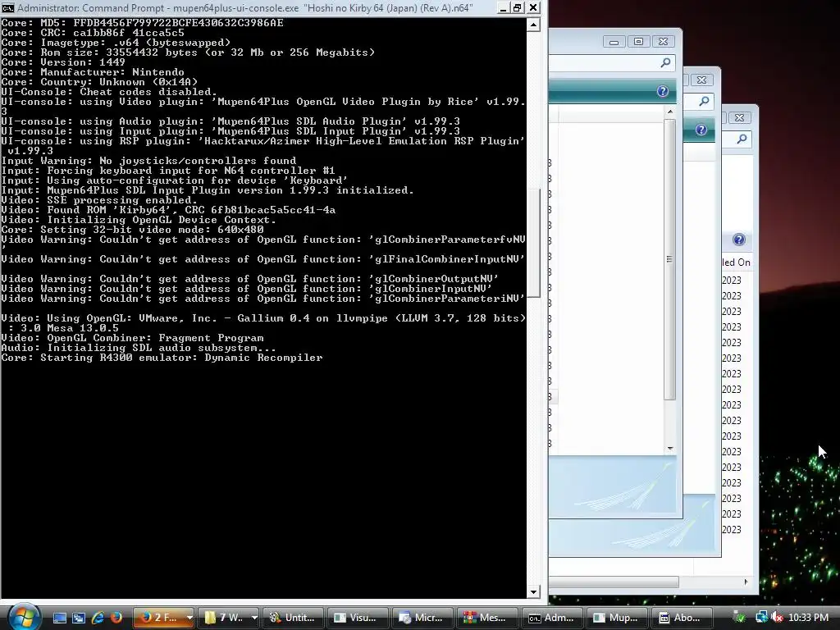
Task: Click the 'Core: Country: Unknown (0x14A)' line
Action: tap(99, 82)
